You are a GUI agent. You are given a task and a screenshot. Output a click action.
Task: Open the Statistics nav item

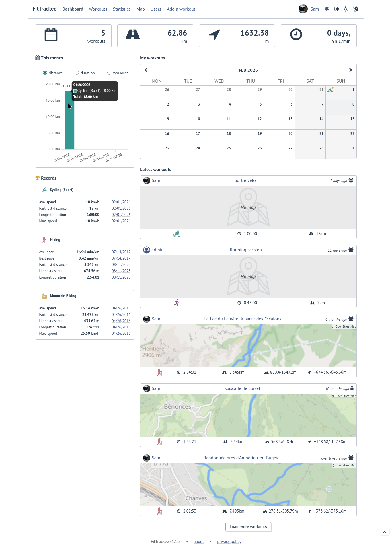pos(122,9)
